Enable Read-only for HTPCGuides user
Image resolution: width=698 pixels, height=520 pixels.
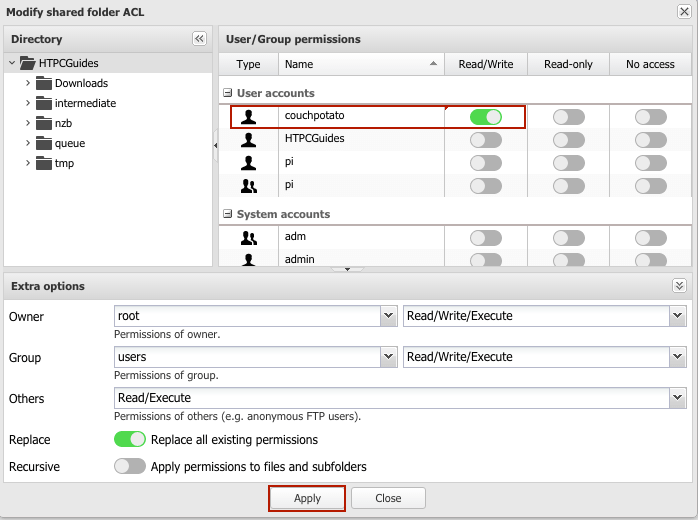pyautogui.click(x=569, y=140)
